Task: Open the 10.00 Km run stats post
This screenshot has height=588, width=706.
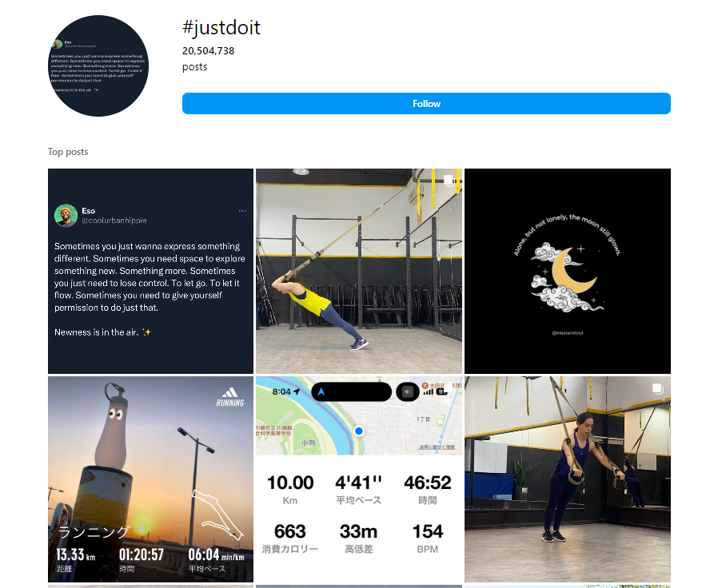Action: tap(359, 479)
